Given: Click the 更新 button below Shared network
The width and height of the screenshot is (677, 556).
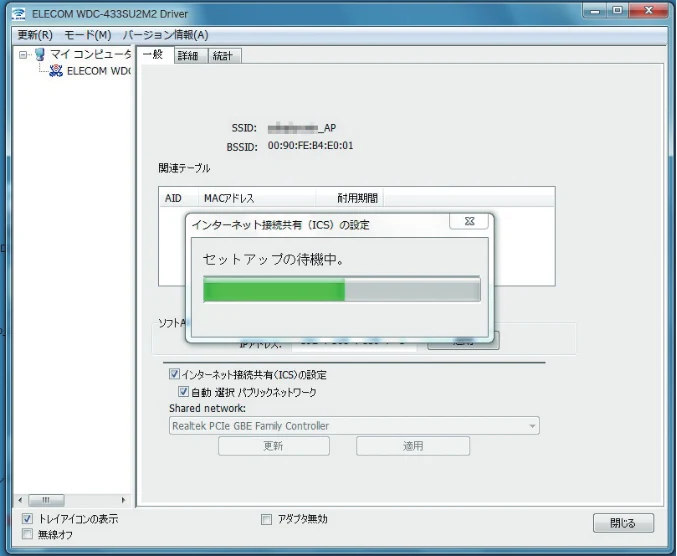Looking at the screenshot, I should pos(274,446).
